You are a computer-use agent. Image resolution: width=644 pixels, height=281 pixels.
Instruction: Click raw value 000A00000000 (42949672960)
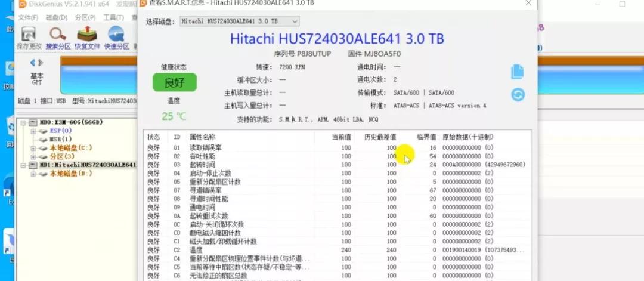click(x=484, y=165)
